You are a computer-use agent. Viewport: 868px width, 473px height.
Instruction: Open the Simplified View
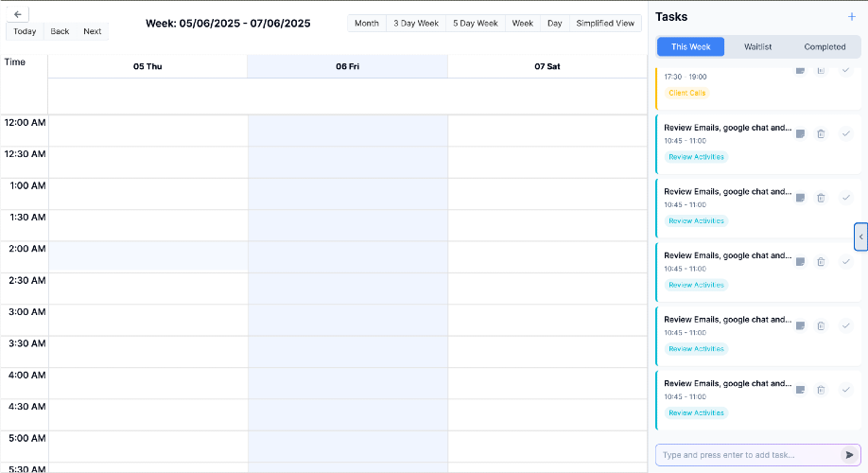(x=605, y=24)
